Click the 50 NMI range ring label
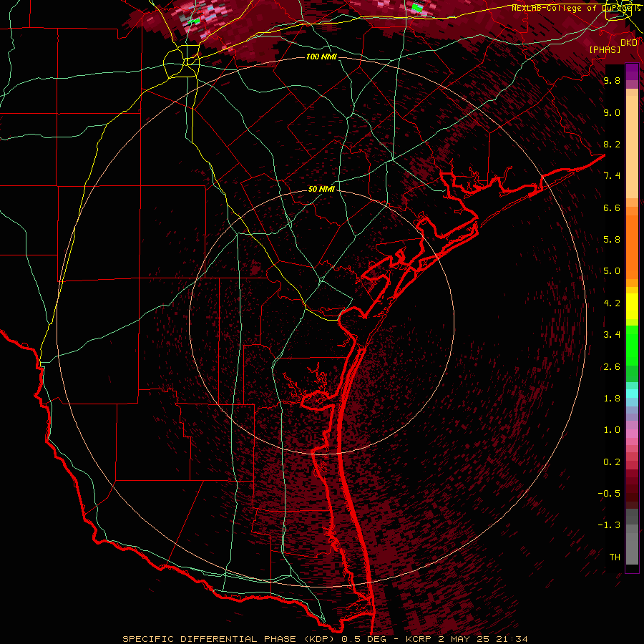The width and height of the screenshot is (644, 644). coord(321,190)
